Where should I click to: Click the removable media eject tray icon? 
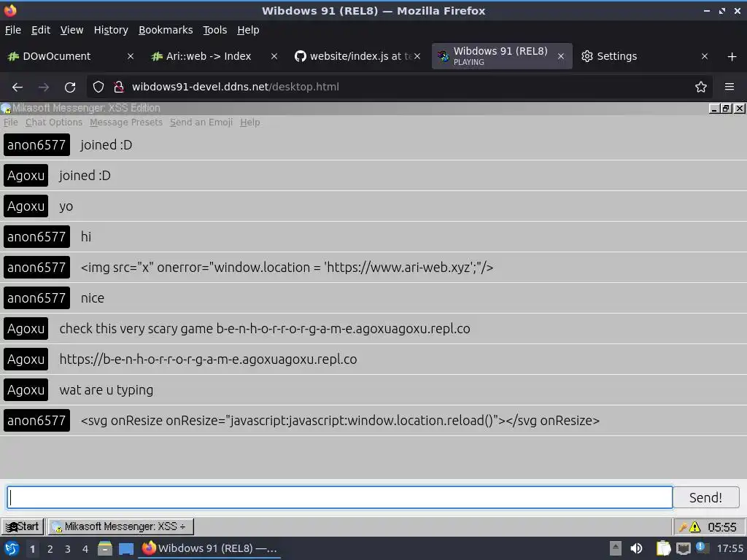click(616, 548)
